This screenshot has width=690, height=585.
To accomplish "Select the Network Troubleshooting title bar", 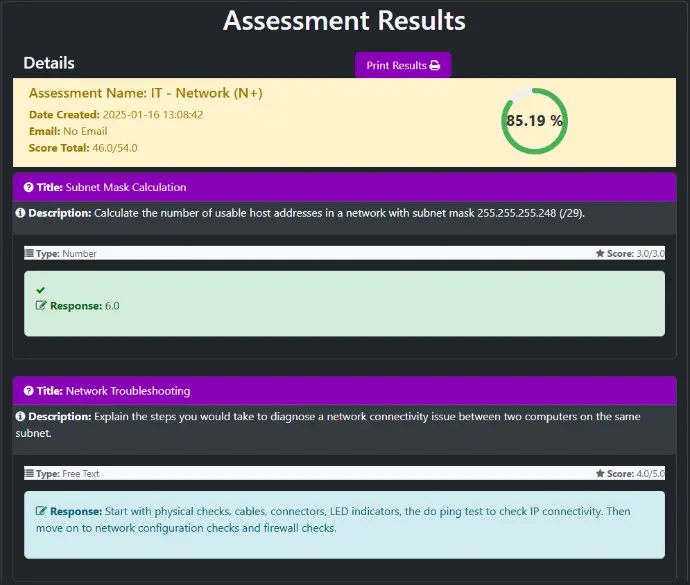I will [344, 391].
